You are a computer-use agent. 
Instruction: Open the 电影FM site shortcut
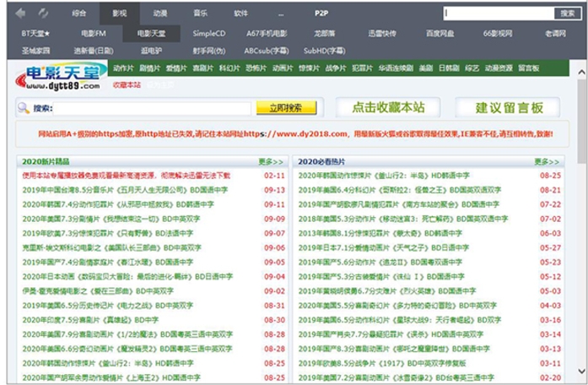[94, 34]
